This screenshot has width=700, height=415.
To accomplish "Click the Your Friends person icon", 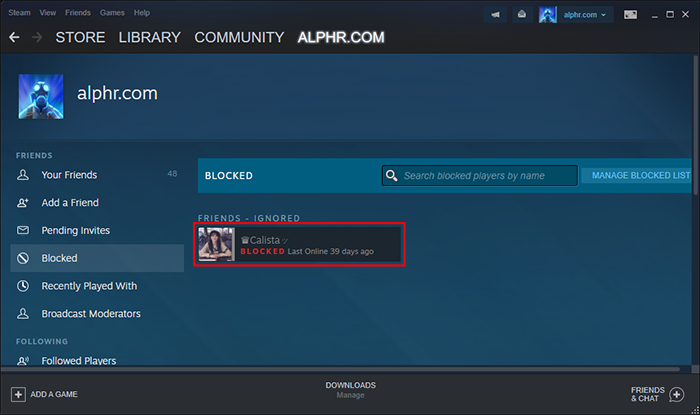I will tap(23, 174).
